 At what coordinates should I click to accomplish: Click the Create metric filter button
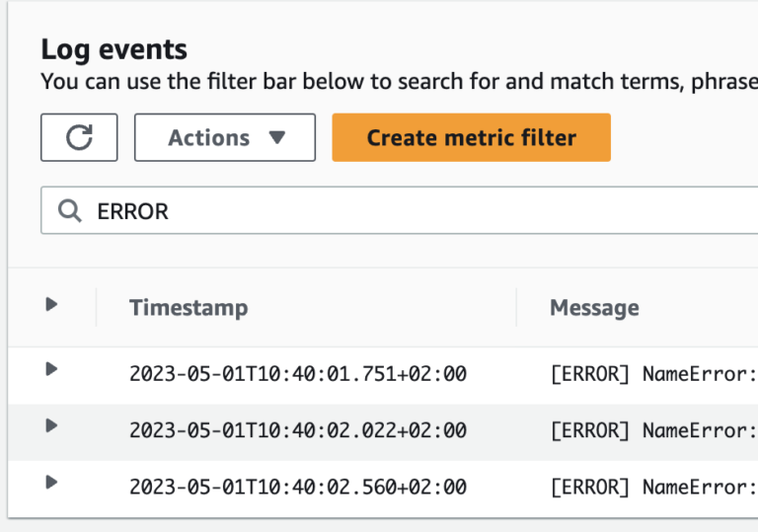[x=471, y=137]
